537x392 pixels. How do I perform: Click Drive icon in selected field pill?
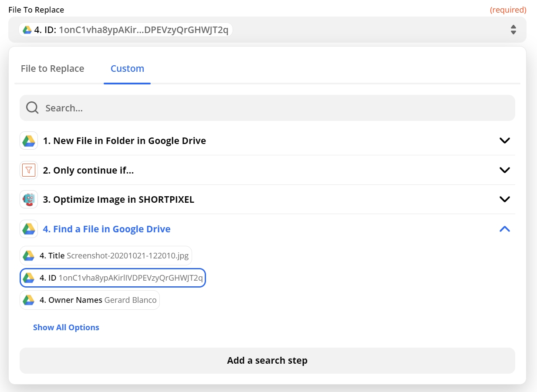coord(27,30)
